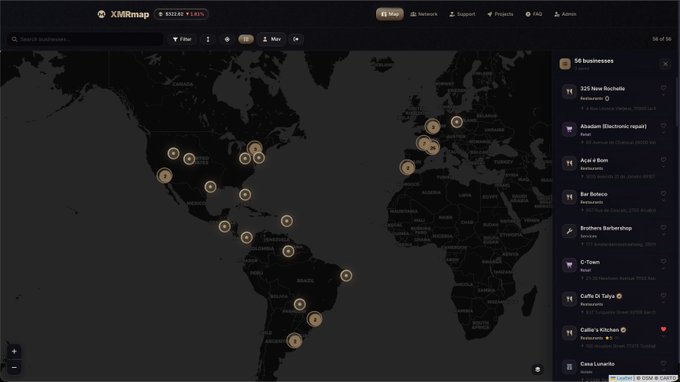Viewport: 680px width, 382px height.
Task: Favorite Caffe Di Talya with heart
Action: coord(664,295)
